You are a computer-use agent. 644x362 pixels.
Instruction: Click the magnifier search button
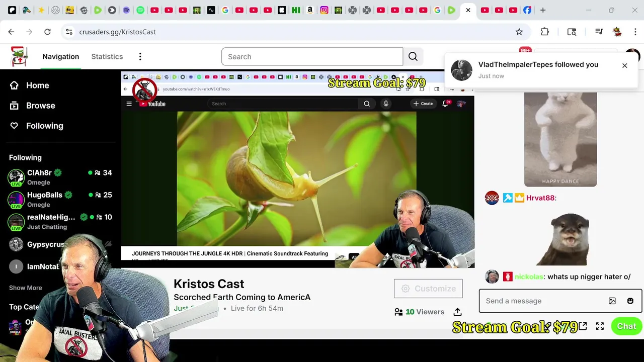[x=413, y=56]
